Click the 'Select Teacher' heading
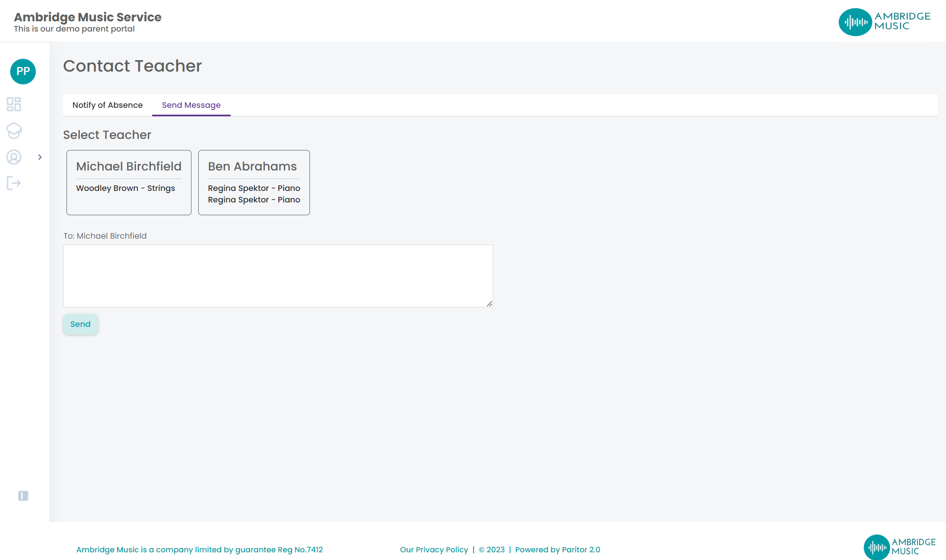The width and height of the screenshot is (946, 560). (x=107, y=135)
